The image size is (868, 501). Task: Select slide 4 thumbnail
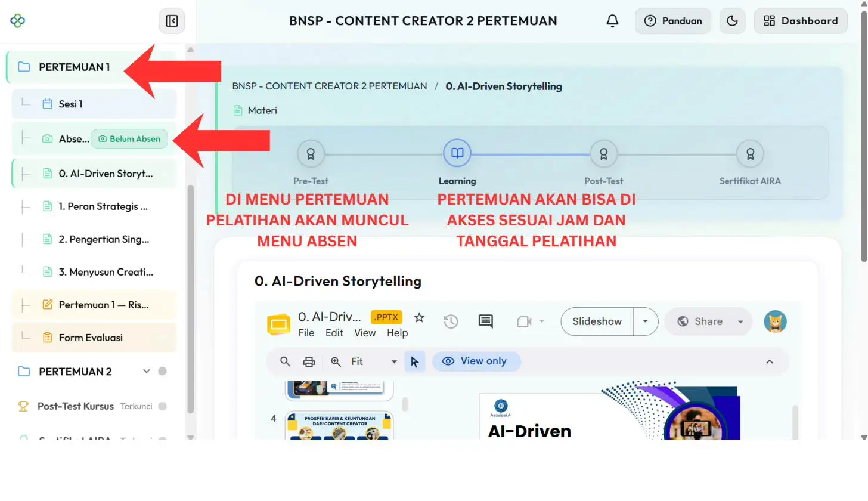pos(339,426)
